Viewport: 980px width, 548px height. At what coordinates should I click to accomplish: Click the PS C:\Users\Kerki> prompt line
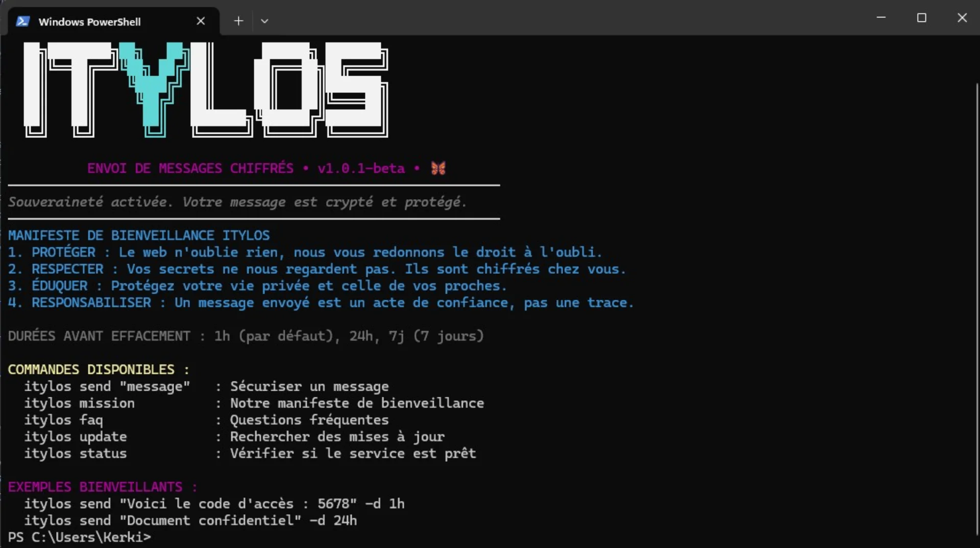pyautogui.click(x=80, y=537)
